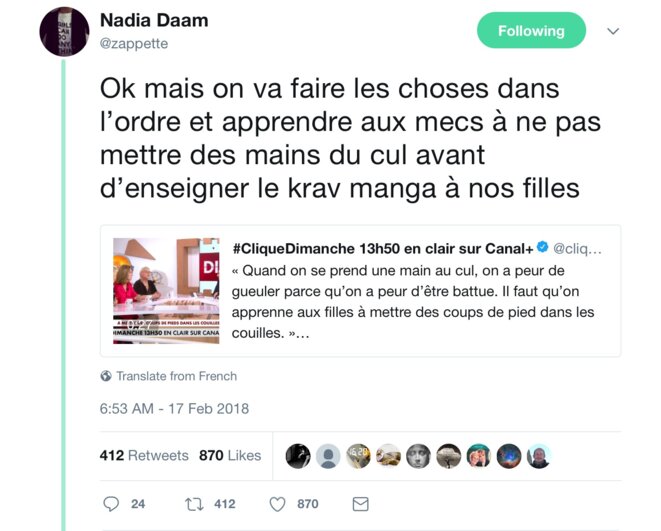Open Nadia Daam's profile avatar

pyautogui.click(x=64, y=32)
